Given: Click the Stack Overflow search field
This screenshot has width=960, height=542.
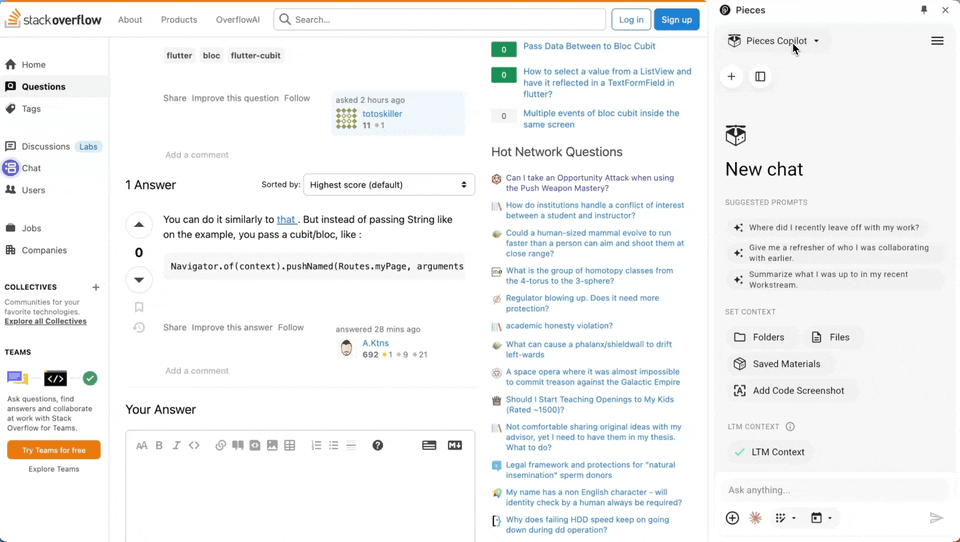Looking at the screenshot, I should click(440, 20).
